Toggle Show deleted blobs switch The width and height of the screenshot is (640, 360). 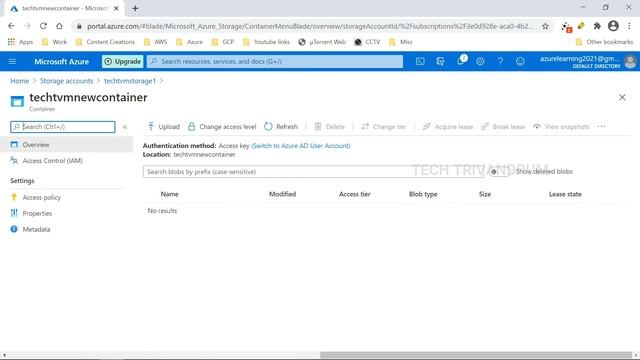coord(499,172)
